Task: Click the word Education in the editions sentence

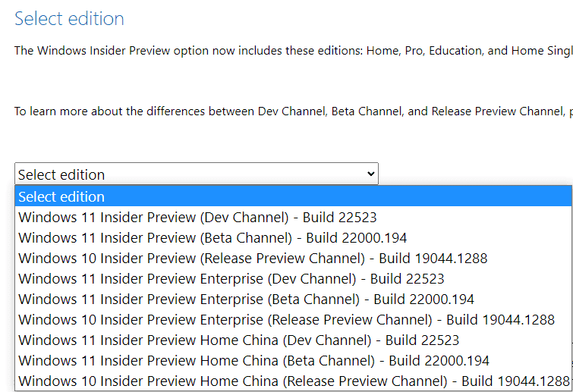Action: (x=455, y=50)
